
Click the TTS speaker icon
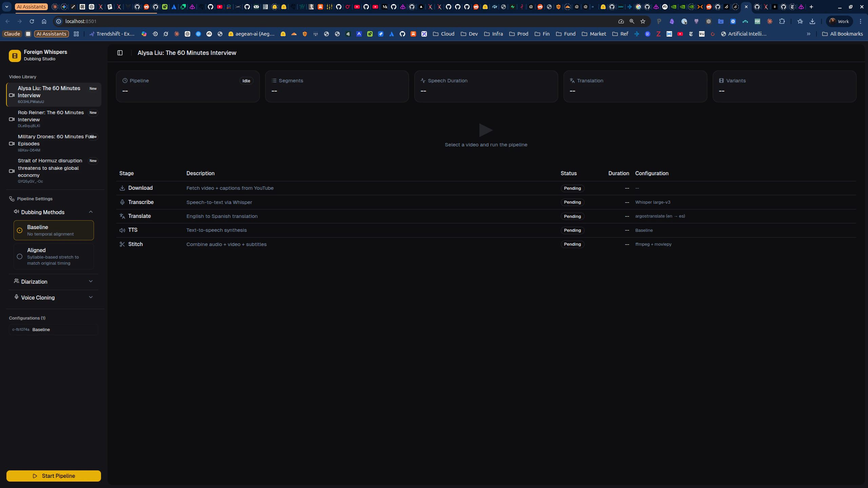coord(122,230)
